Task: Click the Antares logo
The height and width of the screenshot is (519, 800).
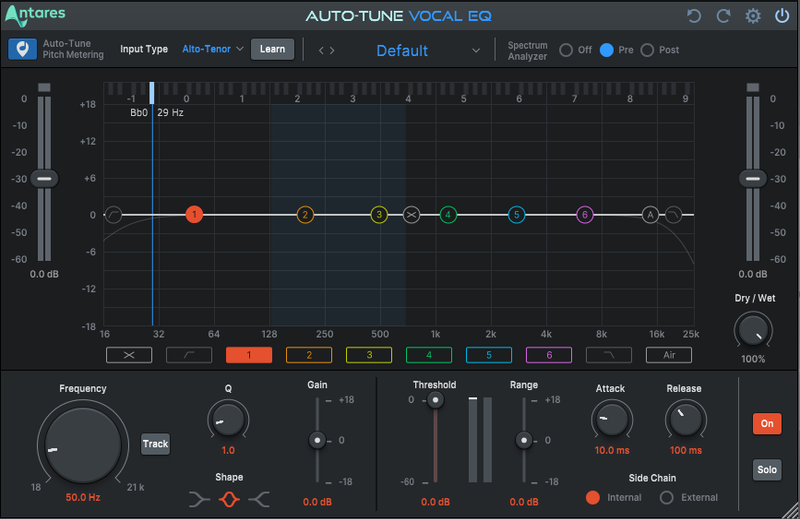Action: coord(35,15)
